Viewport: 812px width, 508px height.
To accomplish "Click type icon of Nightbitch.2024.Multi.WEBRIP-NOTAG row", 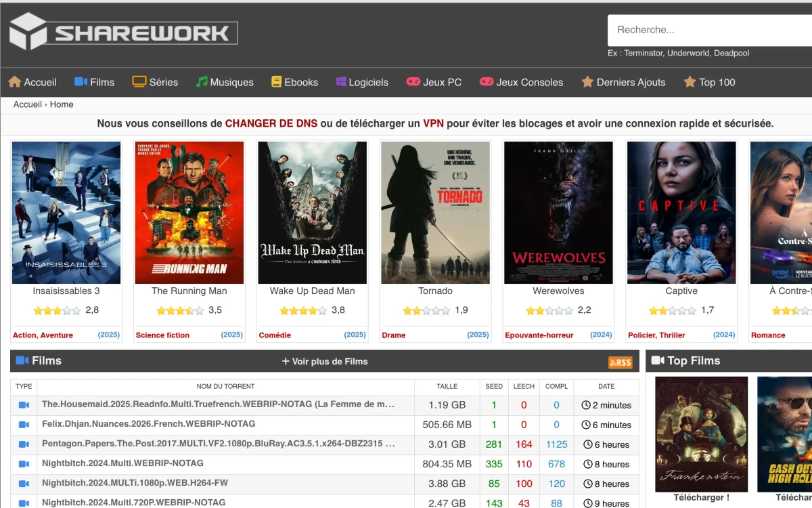I will point(24,464).
